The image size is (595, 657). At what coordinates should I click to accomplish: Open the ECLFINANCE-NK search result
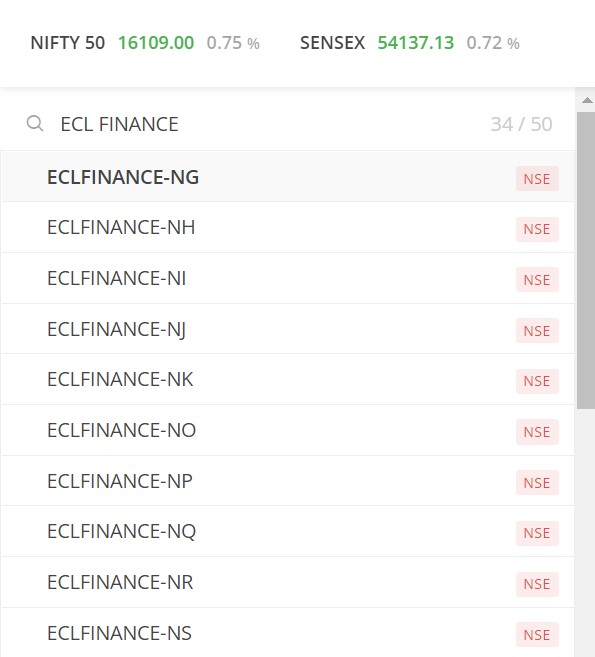pos(287,380)
